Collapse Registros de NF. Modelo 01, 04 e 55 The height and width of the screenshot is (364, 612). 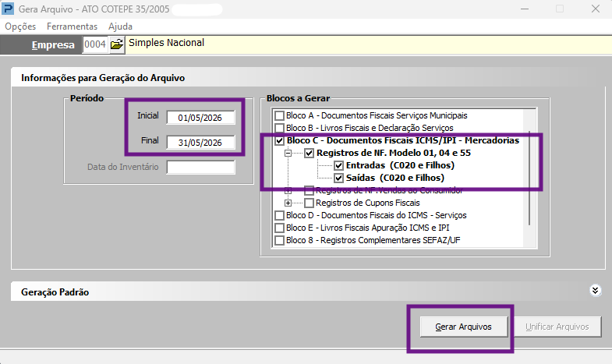tap(288, 154)
